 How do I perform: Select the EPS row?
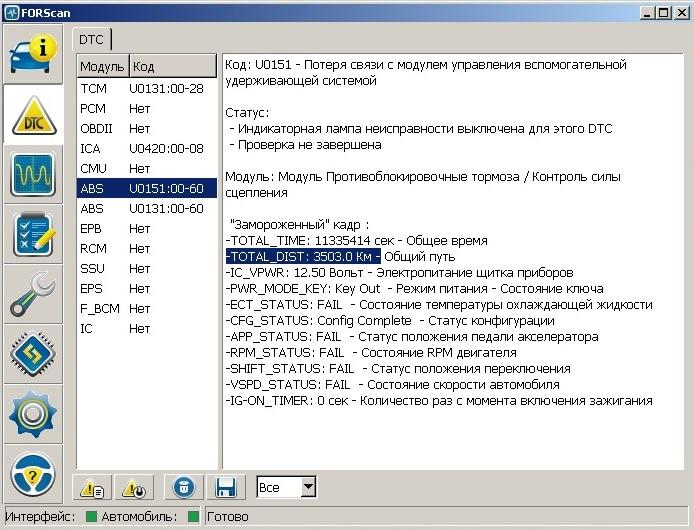[147, 288]
